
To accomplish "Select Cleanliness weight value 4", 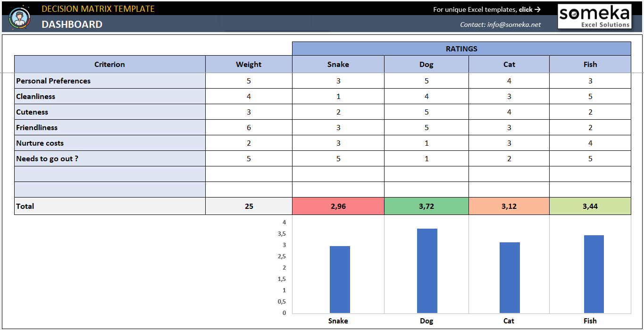I will (249, 96).
